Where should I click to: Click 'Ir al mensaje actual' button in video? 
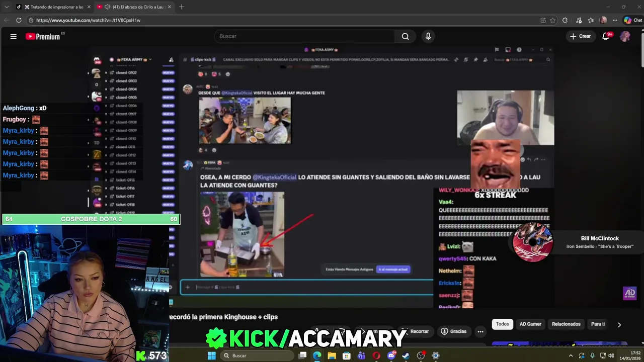393,269
